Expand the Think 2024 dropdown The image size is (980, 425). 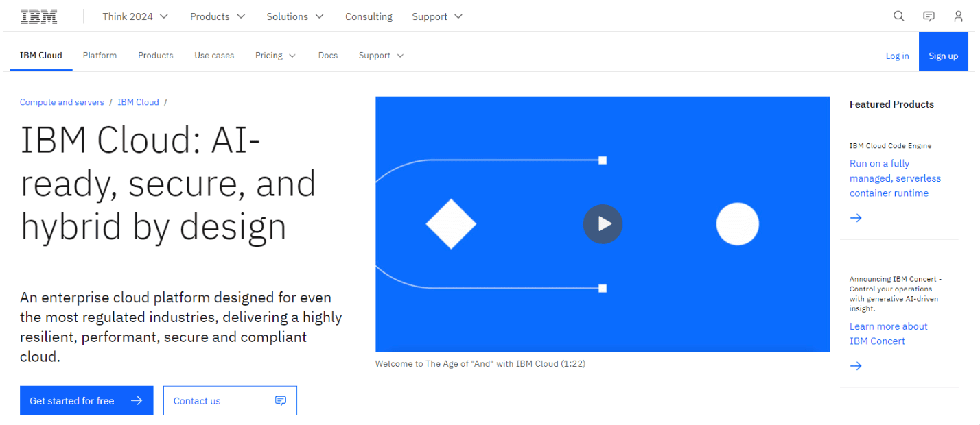[135, 16]
